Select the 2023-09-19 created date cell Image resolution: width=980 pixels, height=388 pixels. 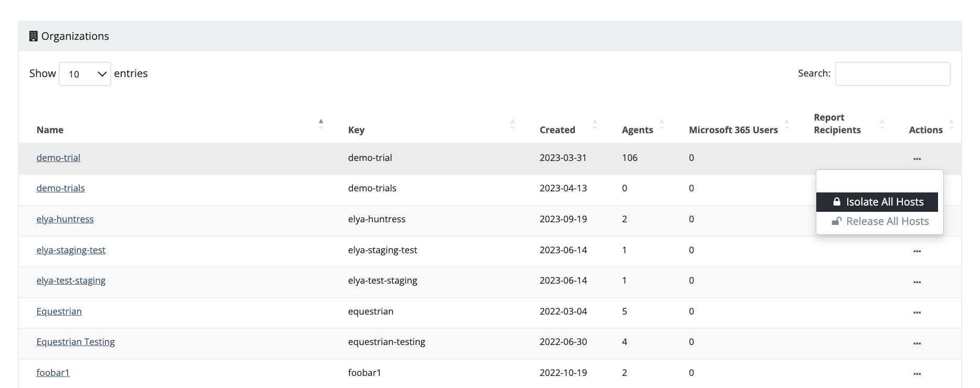563,219
